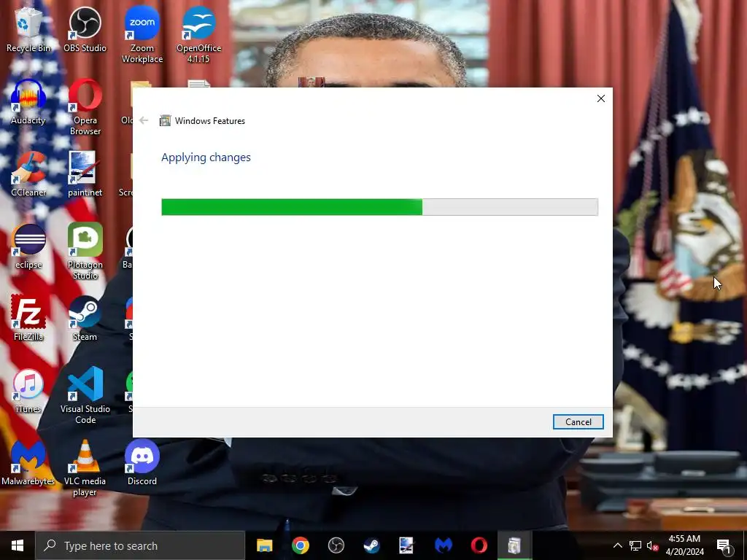Select the Discord desktop shortcut

pos(142,463)
